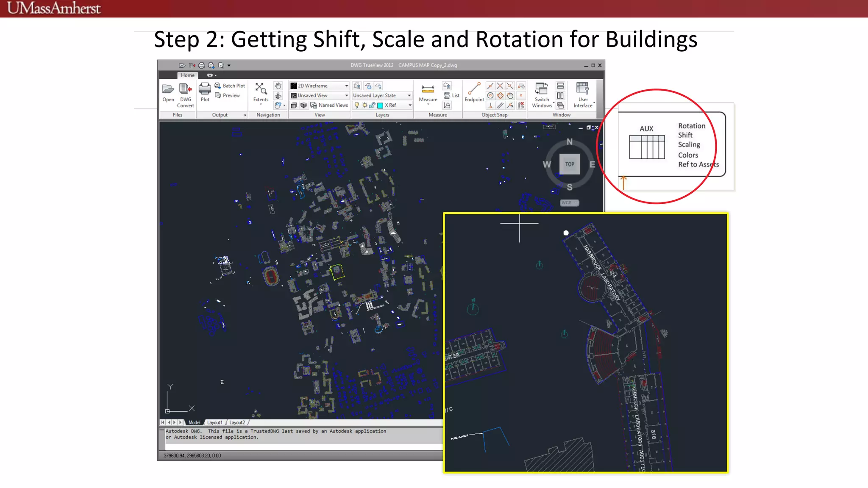Expand the X Ref layer dropdown arrow
The image size is (868, 488).
(x=410, y=105)
